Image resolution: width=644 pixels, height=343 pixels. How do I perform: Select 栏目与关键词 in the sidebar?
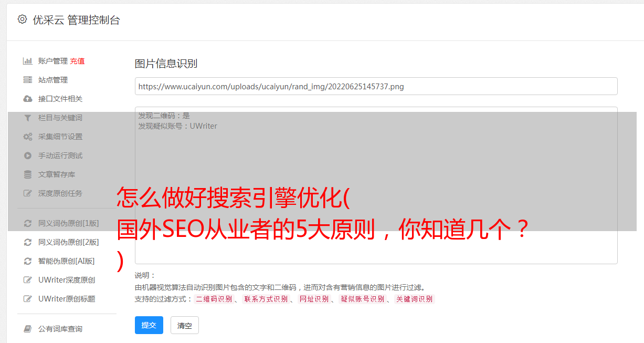60,118
